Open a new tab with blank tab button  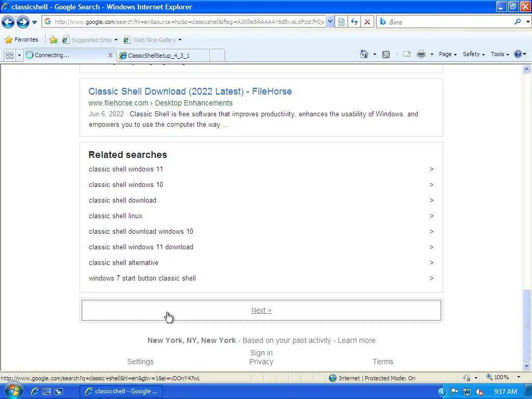pyautogui.click(x=217, y=55)
